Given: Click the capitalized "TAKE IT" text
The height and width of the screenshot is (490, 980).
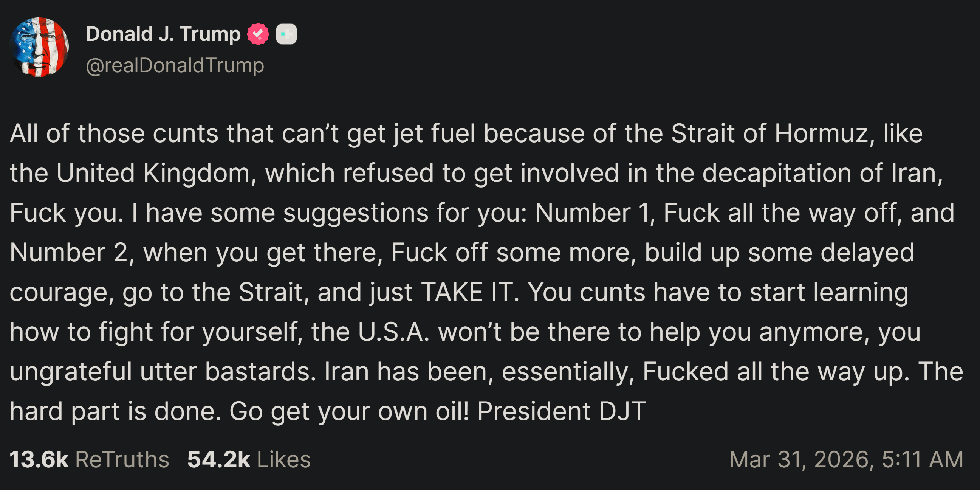Looking at the screenshot, I should click(467, 292).
